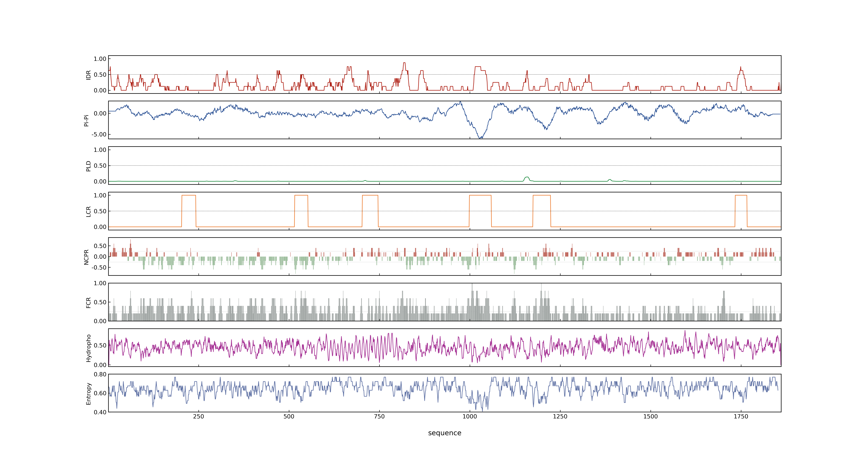
Task: Click the 1.00 tick on IDR axis
Action: 100,59
